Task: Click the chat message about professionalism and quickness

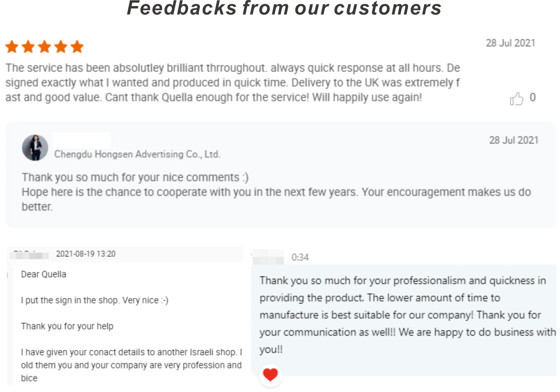Action: (402, 315)
